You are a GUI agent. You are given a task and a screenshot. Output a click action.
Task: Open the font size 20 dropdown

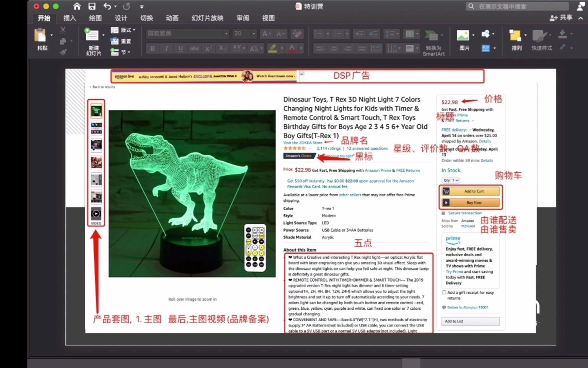[x=254, y=34]
